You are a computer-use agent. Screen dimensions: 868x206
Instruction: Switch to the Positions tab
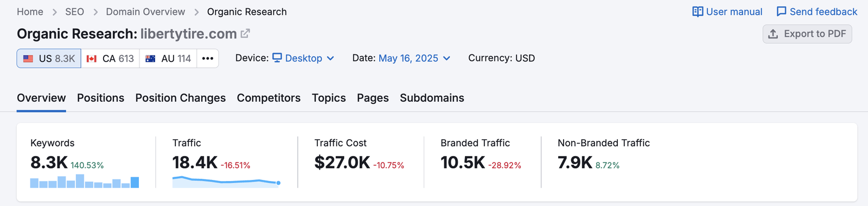click(100, 98)
